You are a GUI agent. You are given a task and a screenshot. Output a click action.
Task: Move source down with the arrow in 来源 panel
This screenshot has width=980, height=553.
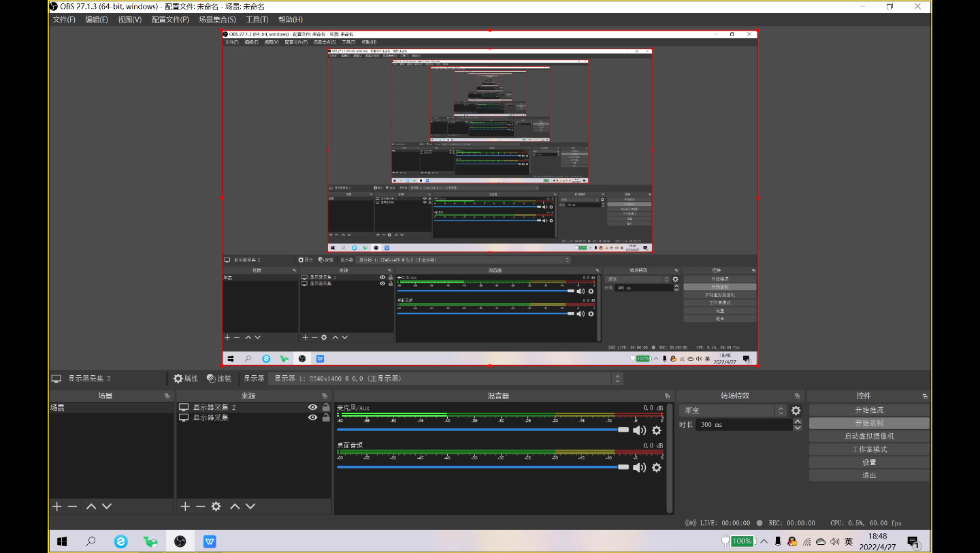(x=250, y=507)
